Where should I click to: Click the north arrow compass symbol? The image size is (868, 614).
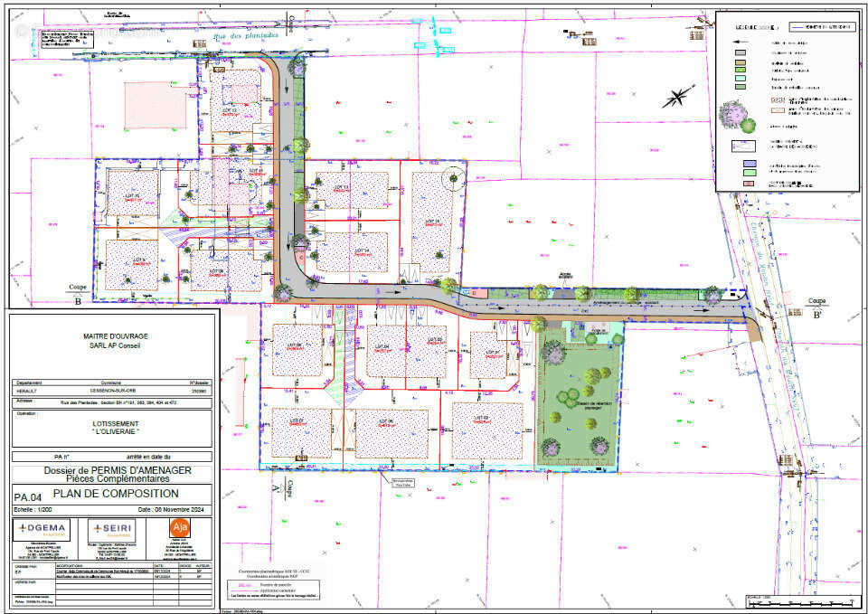point(678,97)
